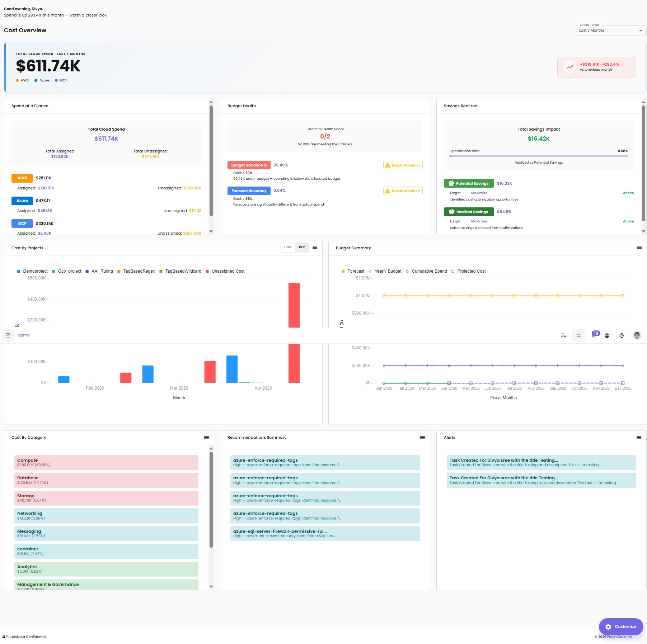
Task: Open the user avatar profile menu
Action: [x=637, y=335]
